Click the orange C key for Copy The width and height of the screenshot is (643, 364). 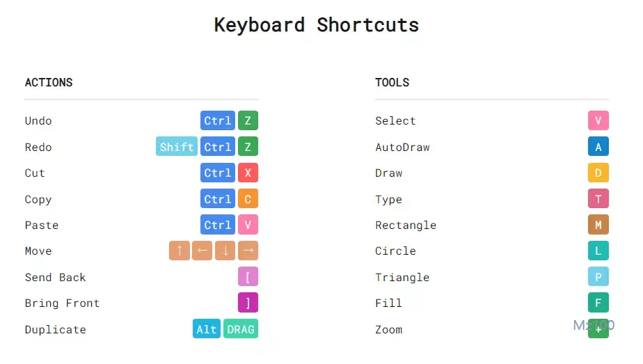(x=248, y=199)
